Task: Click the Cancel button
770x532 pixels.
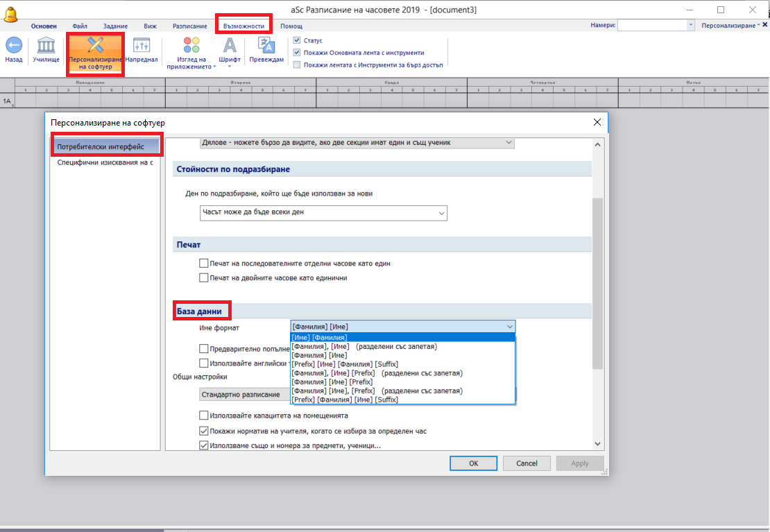Action: click(x=527, y=463)
